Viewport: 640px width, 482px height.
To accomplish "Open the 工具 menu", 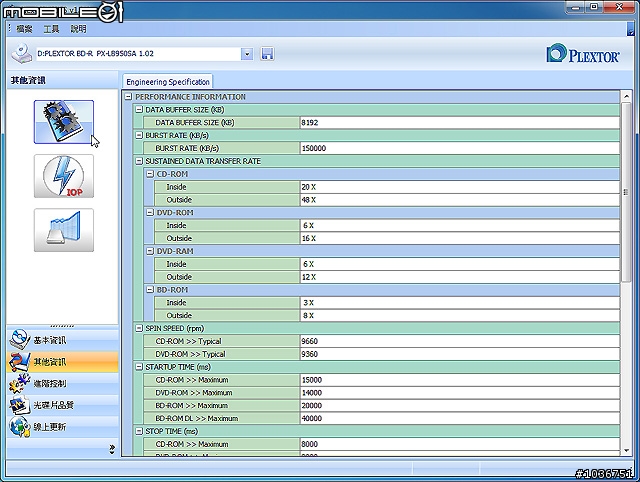I will [51, 29].
